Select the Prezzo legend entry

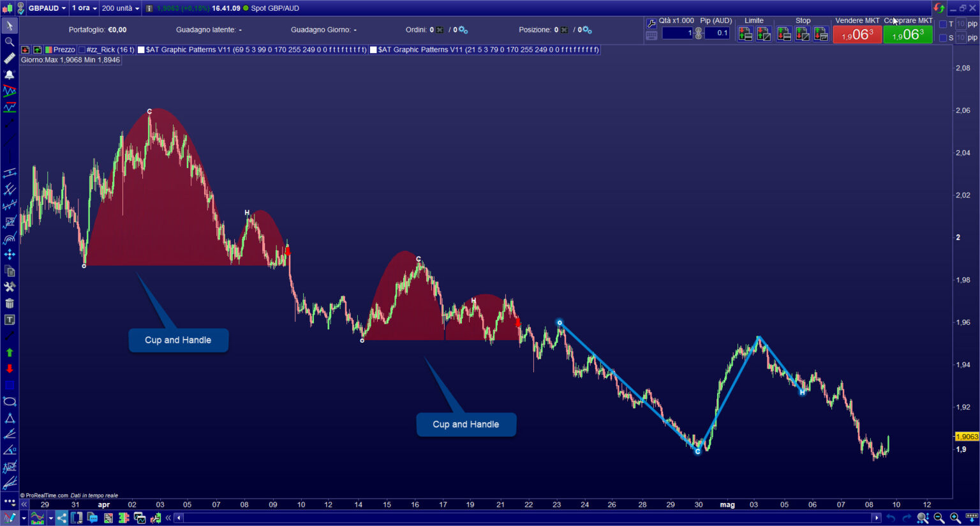tap(64, 49)
